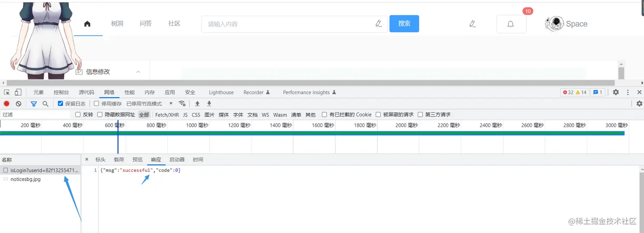Viewport: 644px width, 233px height.
Task: Filter requests by 图片 images
Action: tap(210, 114)
